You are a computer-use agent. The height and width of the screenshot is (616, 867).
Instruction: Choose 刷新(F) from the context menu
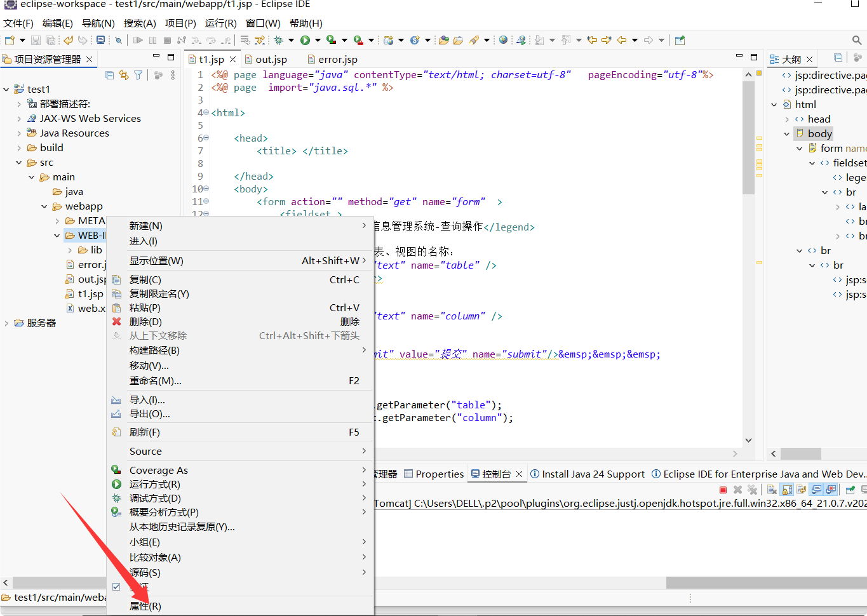(x=145, y=432)
